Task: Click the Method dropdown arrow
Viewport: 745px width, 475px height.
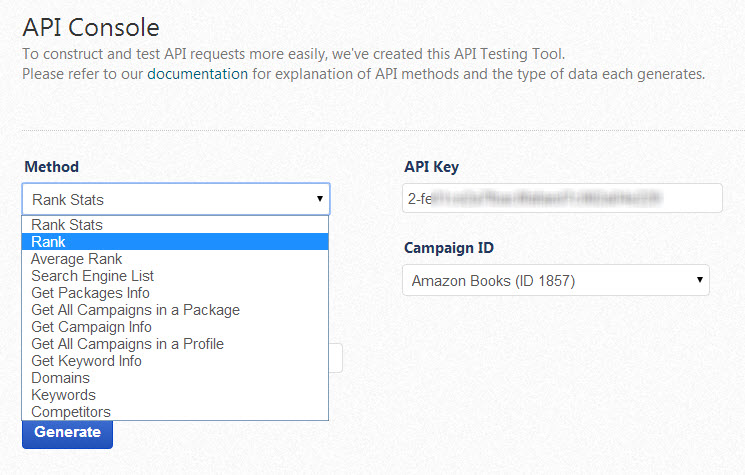Action: click(319, 199)
